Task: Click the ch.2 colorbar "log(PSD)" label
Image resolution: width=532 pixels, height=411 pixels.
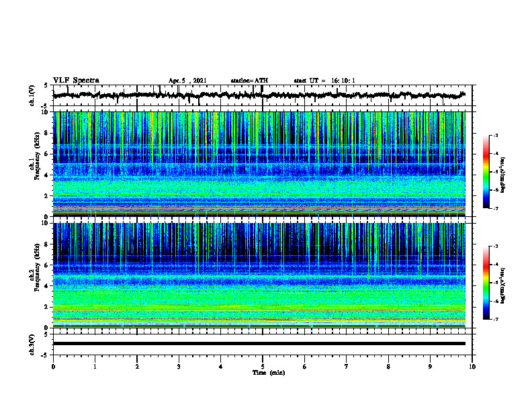Action: coord(503,285)
